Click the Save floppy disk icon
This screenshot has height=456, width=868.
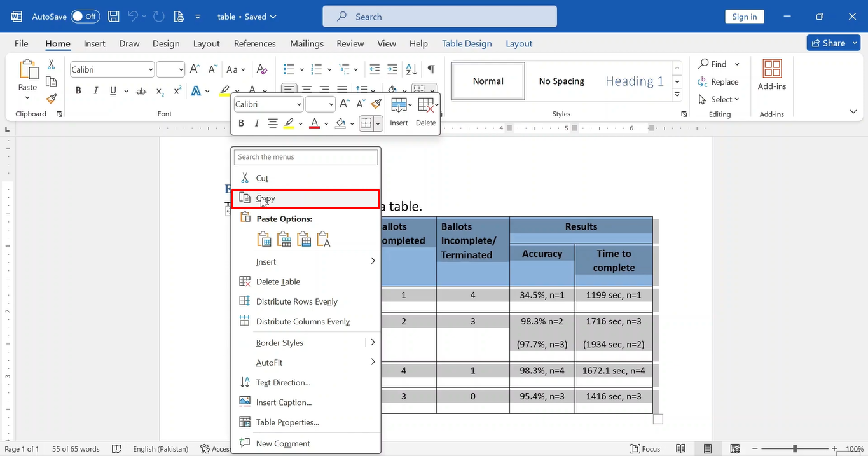pyautogui.click(x=113, y=17)
